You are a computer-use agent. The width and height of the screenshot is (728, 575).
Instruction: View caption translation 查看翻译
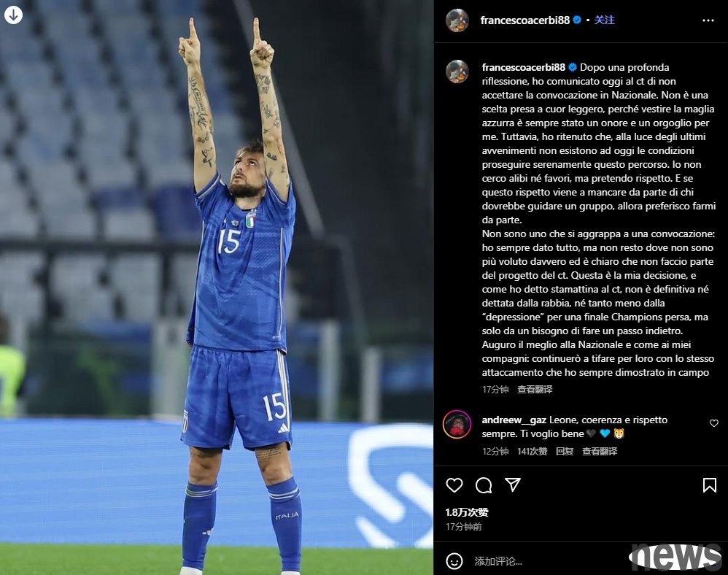point(535,389)
